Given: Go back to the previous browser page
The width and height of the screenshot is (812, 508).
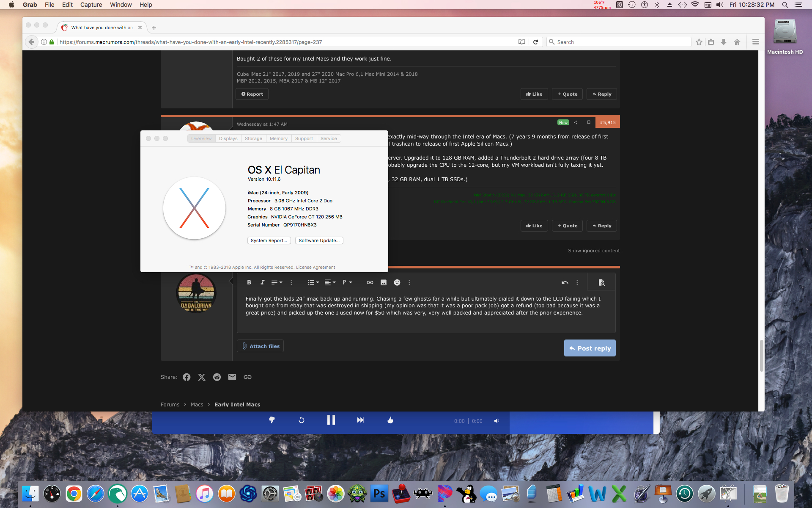Looking at the screenshot, I should click(31, 42).
